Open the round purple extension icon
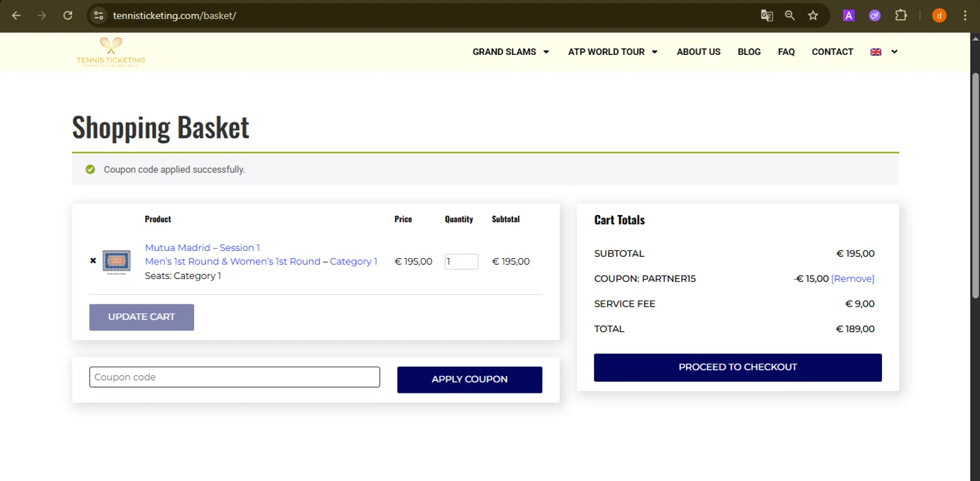The height and width of the screenshot is (481, 980). pyautogui.click(x=875, y=16)
